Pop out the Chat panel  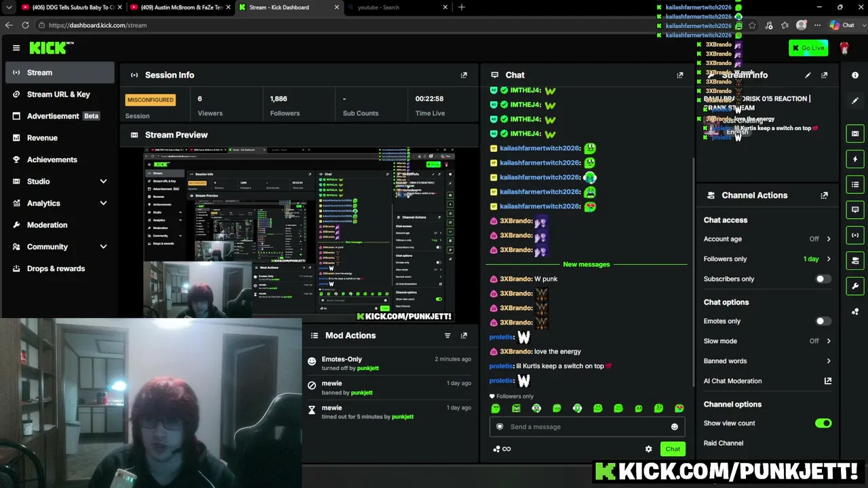pyautogui.click(x=680, y=75)
